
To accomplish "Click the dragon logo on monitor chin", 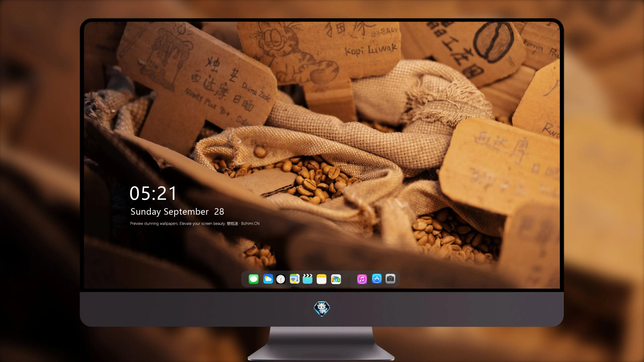I will [x=322, y=309].
